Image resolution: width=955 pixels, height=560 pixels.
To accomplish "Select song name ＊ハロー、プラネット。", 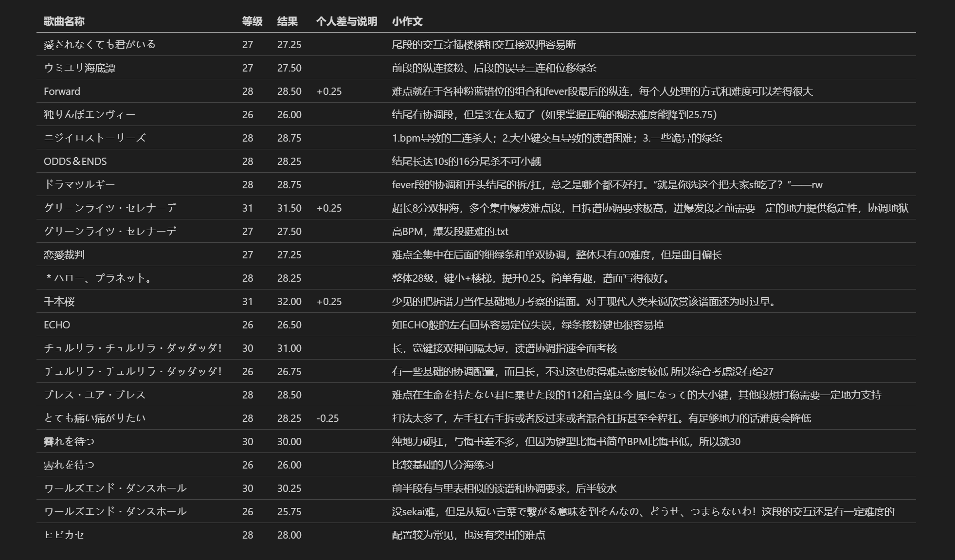I will [99, 278].
